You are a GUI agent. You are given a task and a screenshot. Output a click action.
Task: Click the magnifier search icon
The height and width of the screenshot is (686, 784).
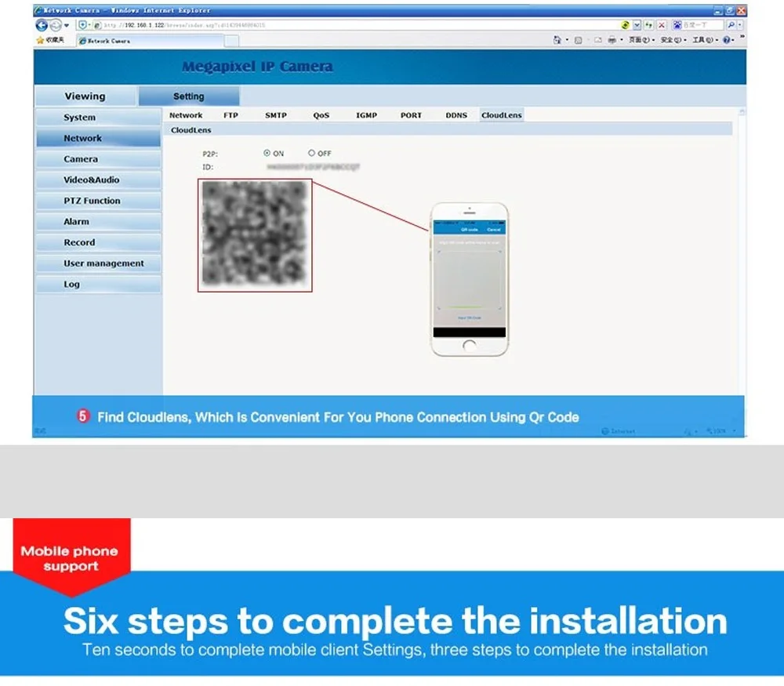point(731,25)
